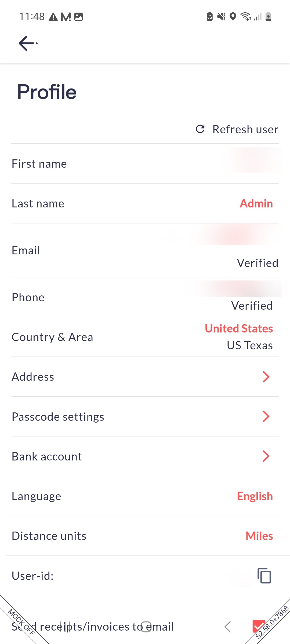This screenshot has height=644, width=290.
Task: Change the Miles distance unit value
Action: [x=259, y=536]
